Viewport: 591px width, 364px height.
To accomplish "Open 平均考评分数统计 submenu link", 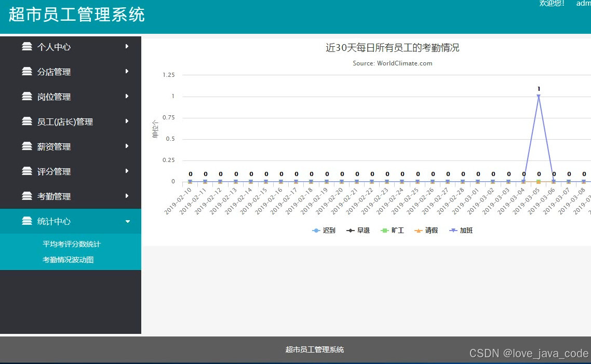I will [71, 244].
